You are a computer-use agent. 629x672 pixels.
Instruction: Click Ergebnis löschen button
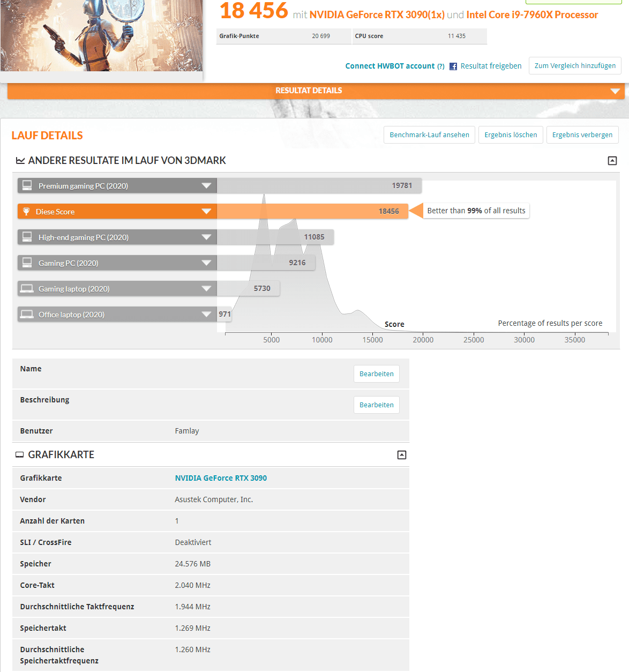tap(511, 135)
